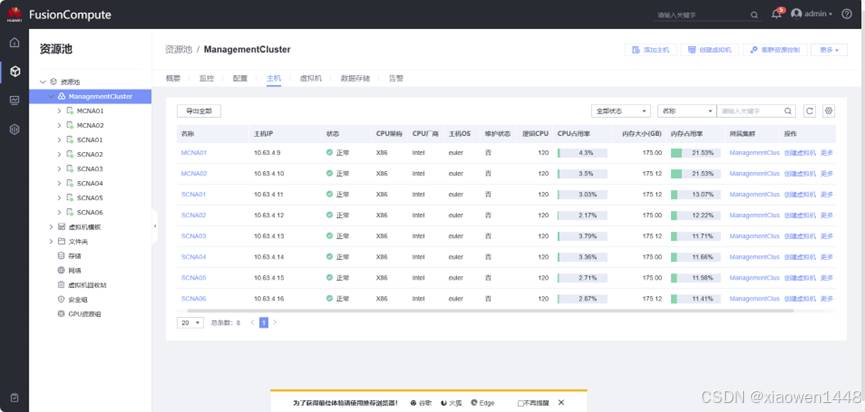Check the 不再提醒 checkbox
The width and height of the screenshot is (865, 412).
pos(521,402)
